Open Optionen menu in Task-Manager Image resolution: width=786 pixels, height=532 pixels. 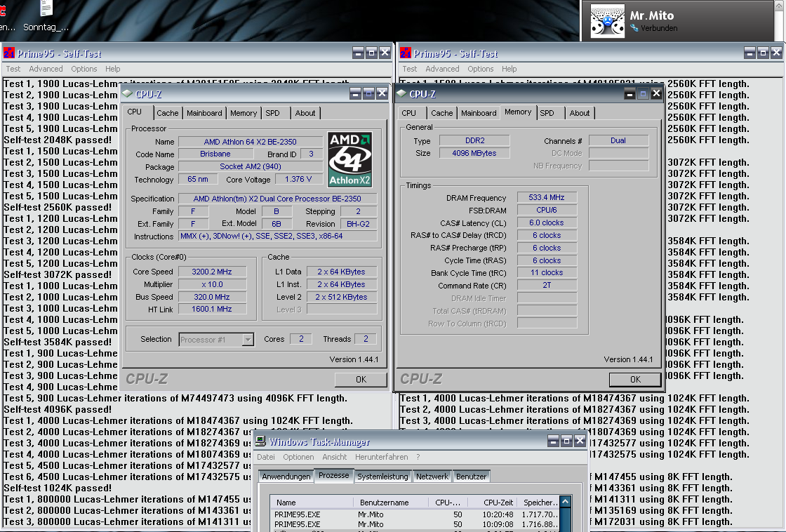(x=298, y=457)
